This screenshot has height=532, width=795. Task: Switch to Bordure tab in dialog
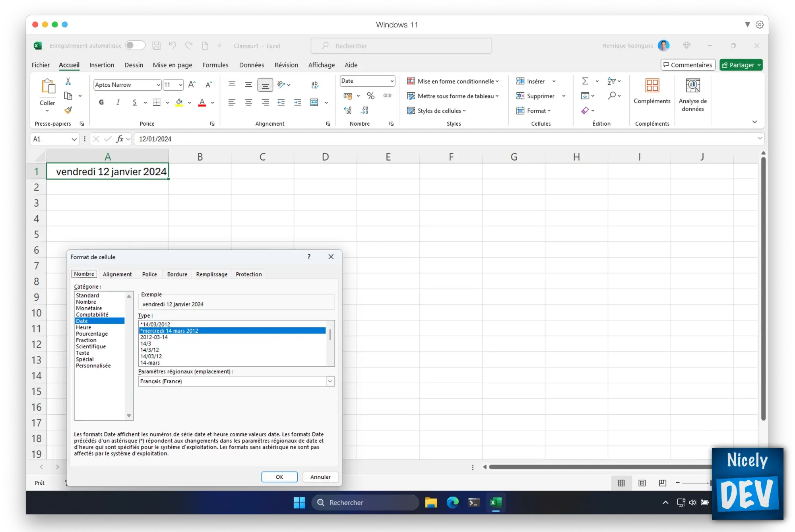click(x=177, y=274)
